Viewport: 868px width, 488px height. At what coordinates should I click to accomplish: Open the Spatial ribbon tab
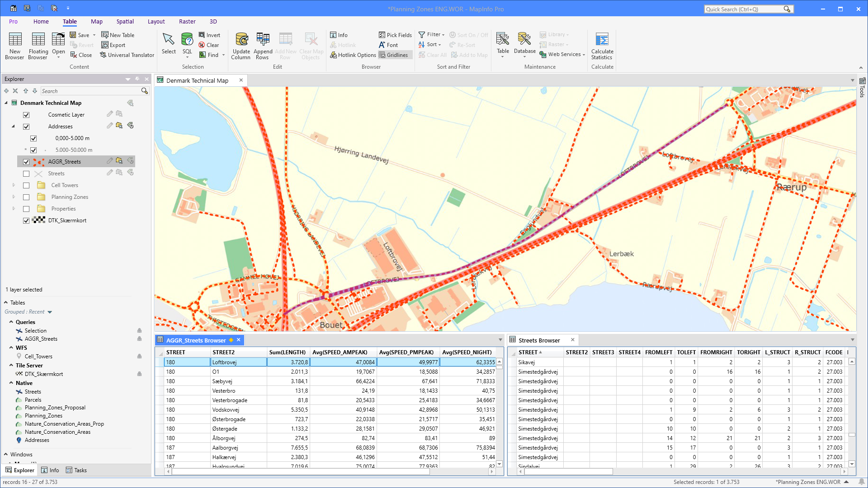[125, 21]
